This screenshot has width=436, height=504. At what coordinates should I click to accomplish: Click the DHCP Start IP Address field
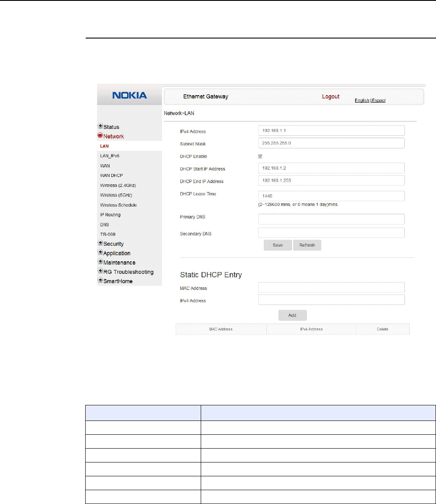(331, 168)
